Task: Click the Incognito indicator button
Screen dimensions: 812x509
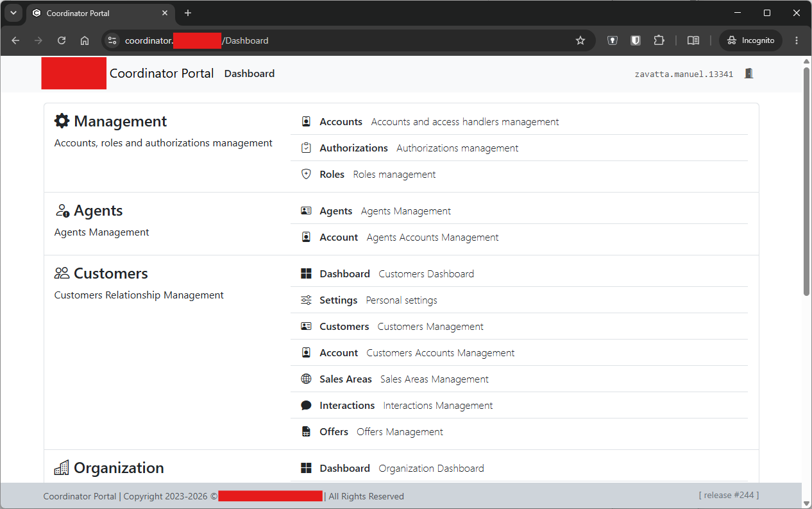Action: pyautogui.click(x=750, y=40)
